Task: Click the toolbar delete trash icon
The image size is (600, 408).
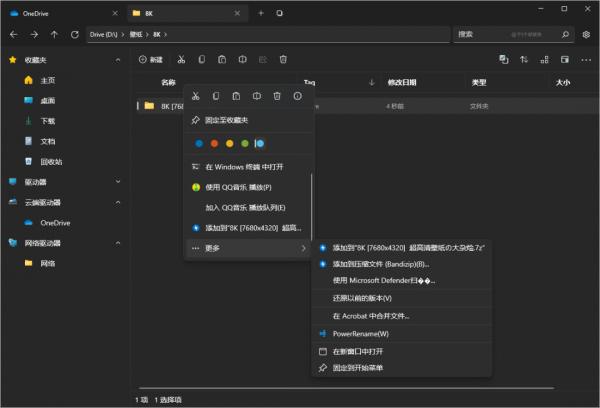Action: [283, 59]
